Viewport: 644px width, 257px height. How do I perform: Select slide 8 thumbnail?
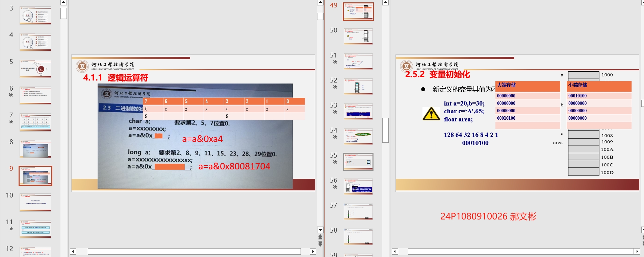pyautogui.click(x=35, y=149)
